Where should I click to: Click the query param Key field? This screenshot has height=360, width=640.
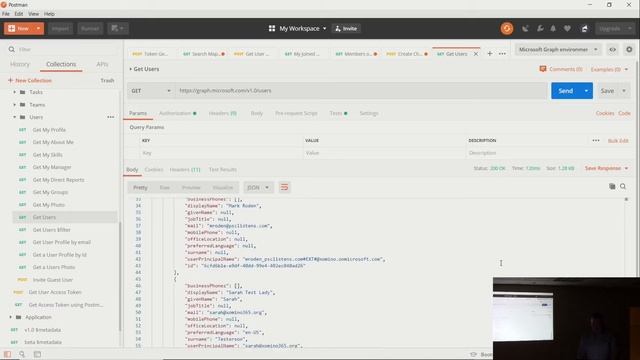221,153
